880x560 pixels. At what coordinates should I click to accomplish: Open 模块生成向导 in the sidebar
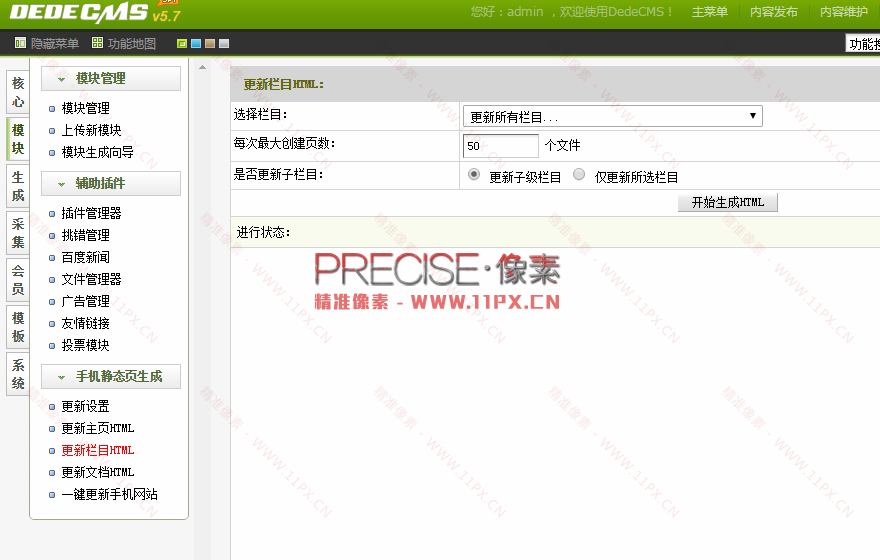click(x=98, y=152)
